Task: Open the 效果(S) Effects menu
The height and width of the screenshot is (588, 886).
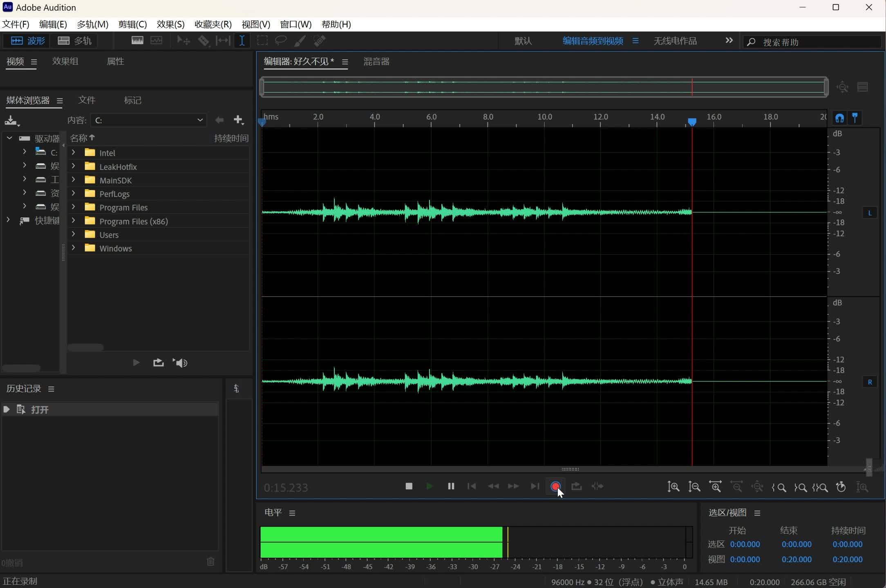Action: tap(170, 24)
